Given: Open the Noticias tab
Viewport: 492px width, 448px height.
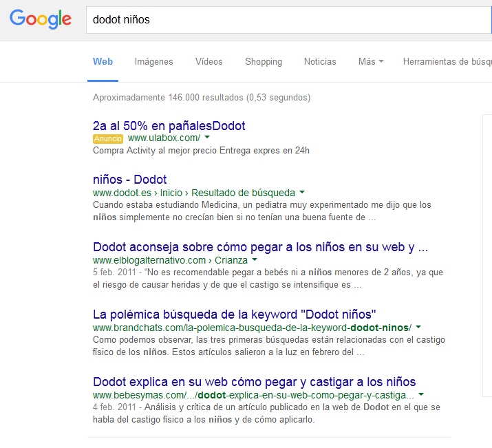Looking at the screenshot, I should click(x=320, y=61).
